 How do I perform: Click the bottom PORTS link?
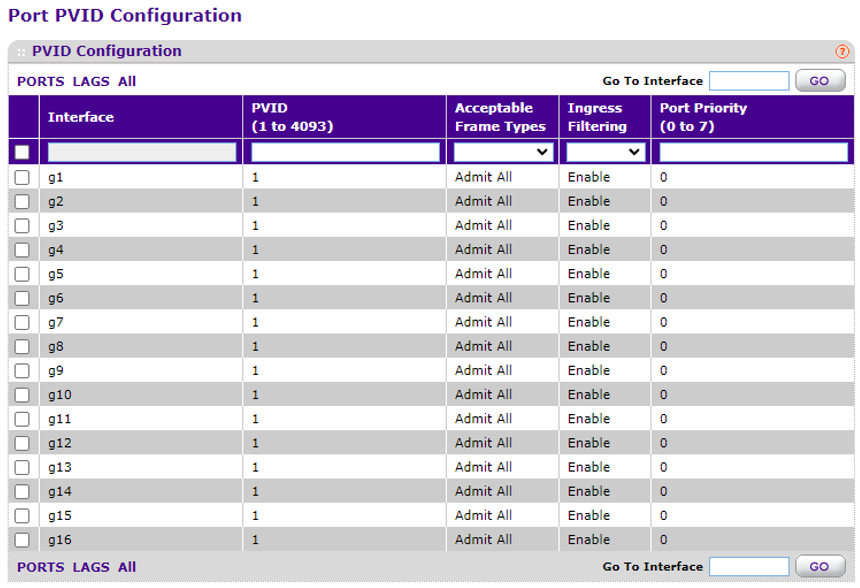[x=40, y=567]
